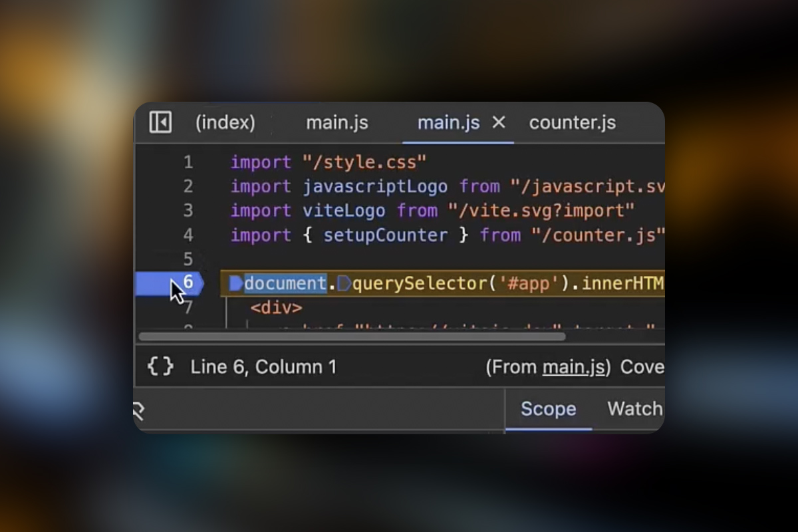The image size is (798, 532).
Task: Click the <div> tag on line 7
Action: point(276,307)
